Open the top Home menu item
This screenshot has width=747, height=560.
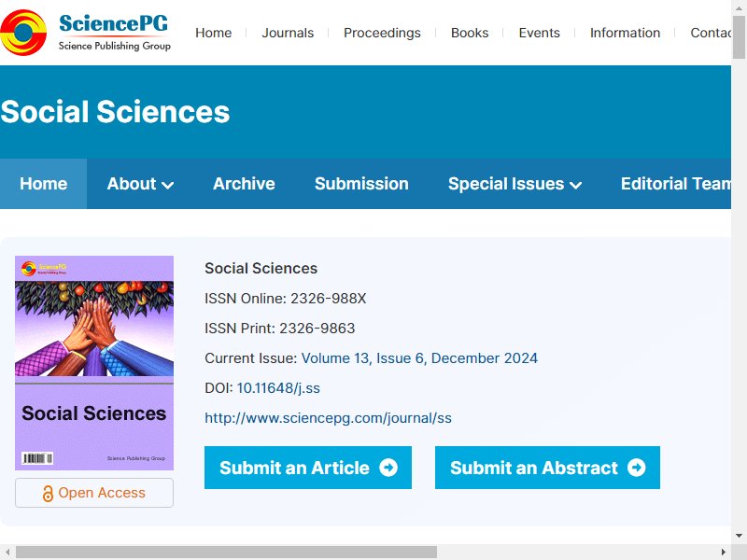point(214,33)
